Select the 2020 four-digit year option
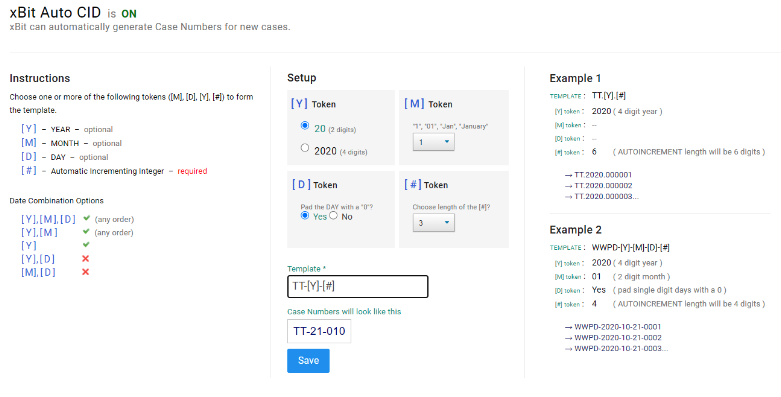Image resolution: width=781 pixels, height=397 pixels. tap(305, 147)
